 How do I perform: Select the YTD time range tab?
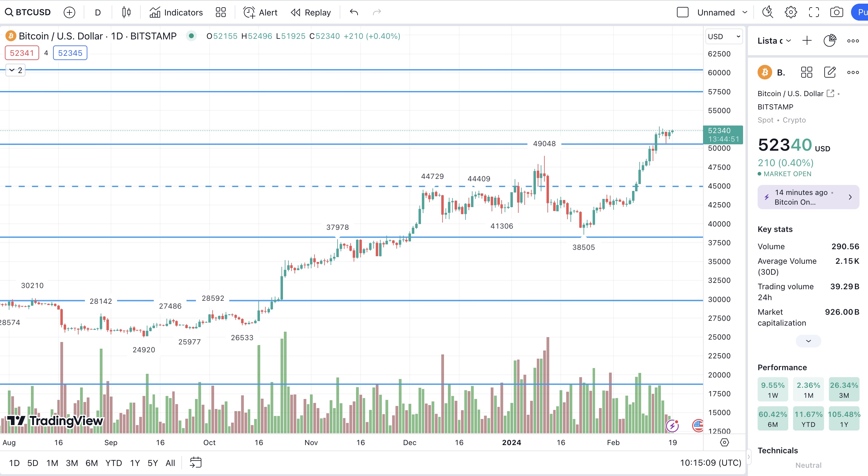(x=113, y=463)
